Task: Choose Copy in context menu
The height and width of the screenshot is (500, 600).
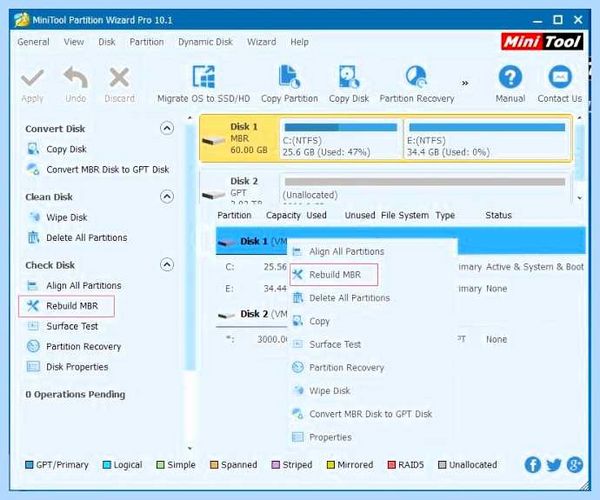Action: pyautogui.click(x=372, y=321)
